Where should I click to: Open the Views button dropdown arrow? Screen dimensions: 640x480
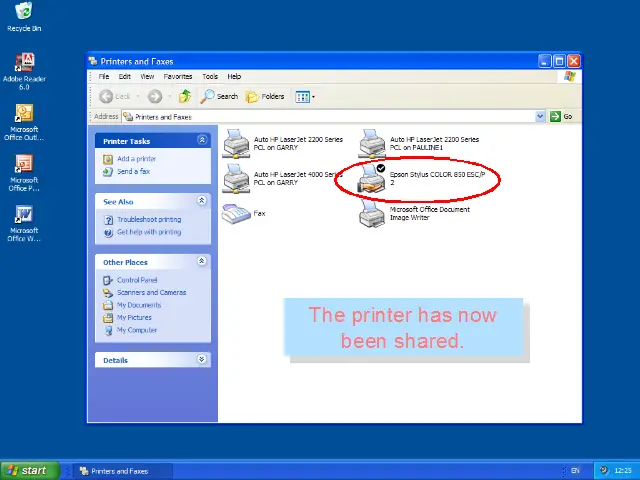(x=313, y=97)
